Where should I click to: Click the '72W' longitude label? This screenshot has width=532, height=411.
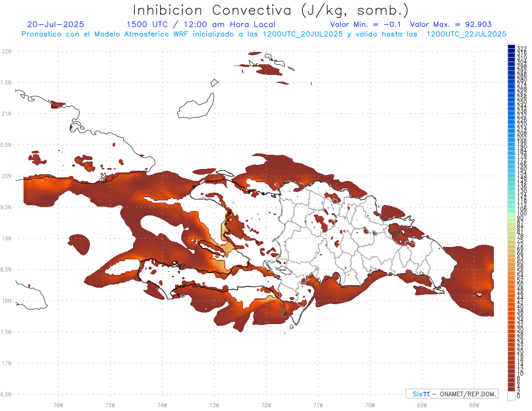coord(266,405)
